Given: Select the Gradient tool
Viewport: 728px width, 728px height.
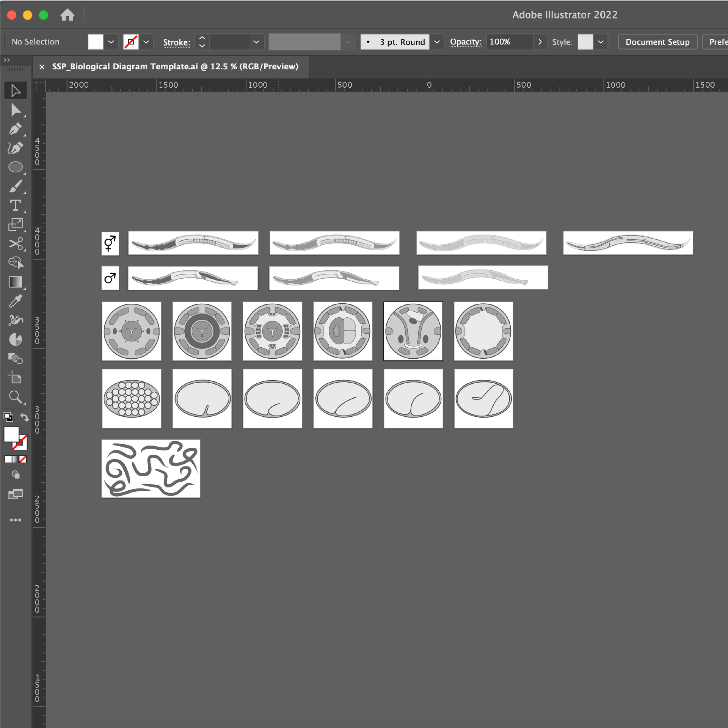Looking at the screenshot, I should (x=16, y=282).
